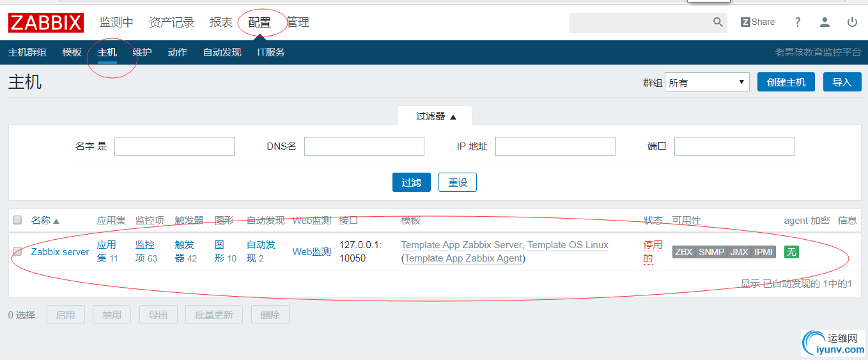Click the 状态 column header
The width and height of the screenshot is (868, 360).
click(653, 220)
